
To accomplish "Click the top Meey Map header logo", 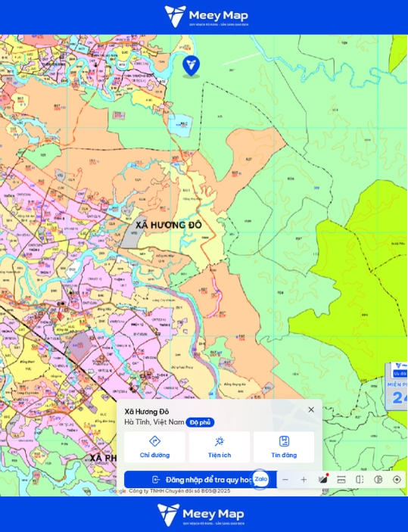I will click(x=207, y=16).
